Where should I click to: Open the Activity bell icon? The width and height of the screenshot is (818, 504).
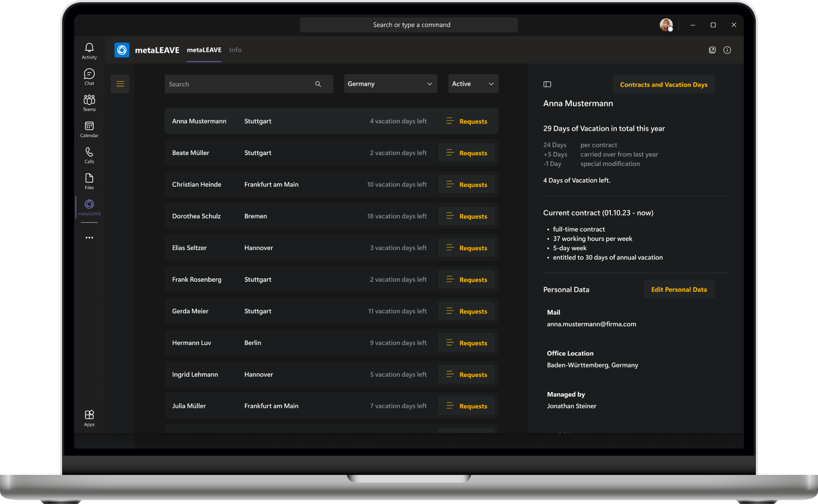(89, 51)
